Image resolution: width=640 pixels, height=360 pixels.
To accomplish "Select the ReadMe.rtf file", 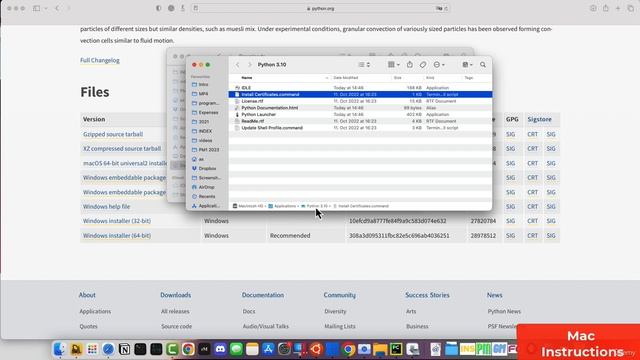I will (360, 121).
